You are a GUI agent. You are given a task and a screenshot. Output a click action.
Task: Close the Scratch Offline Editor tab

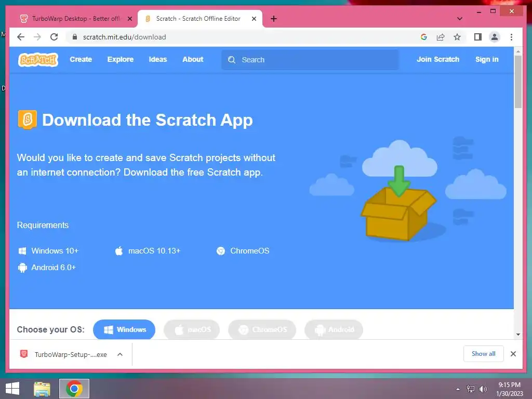(254, 19)
